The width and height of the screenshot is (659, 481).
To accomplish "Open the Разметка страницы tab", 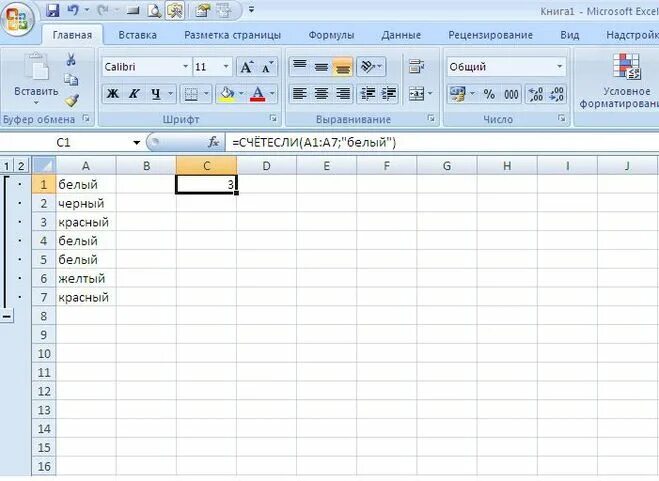I will click(x=232, y=35).
